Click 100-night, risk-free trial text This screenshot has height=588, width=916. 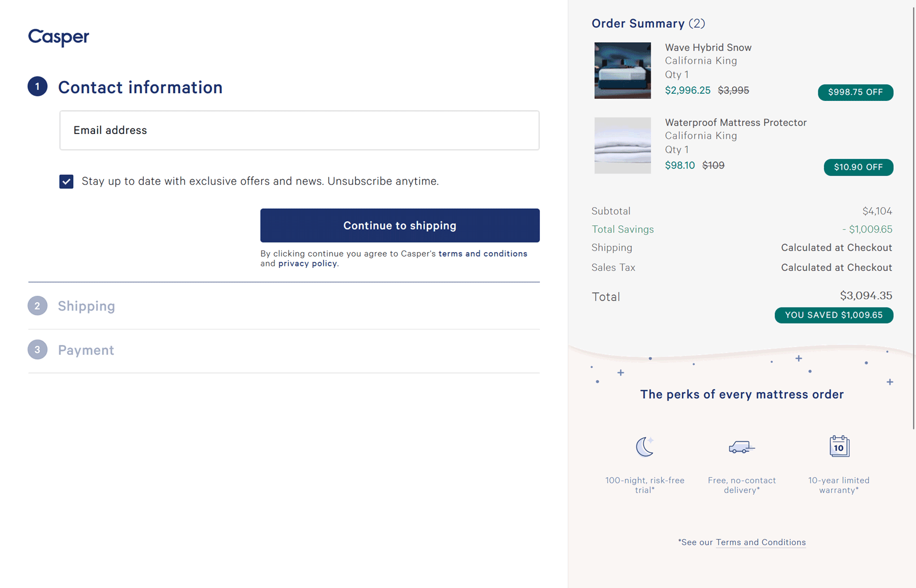coord(645,485)
